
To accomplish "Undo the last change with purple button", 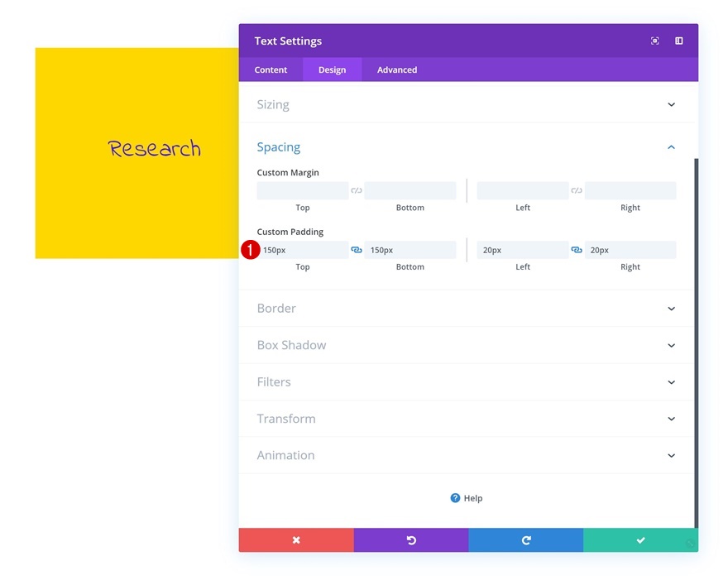I will pyautogui.click(x=411, y=540).
